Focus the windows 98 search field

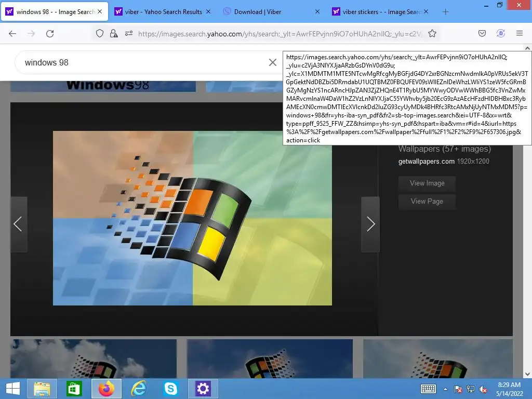(142, 62)
